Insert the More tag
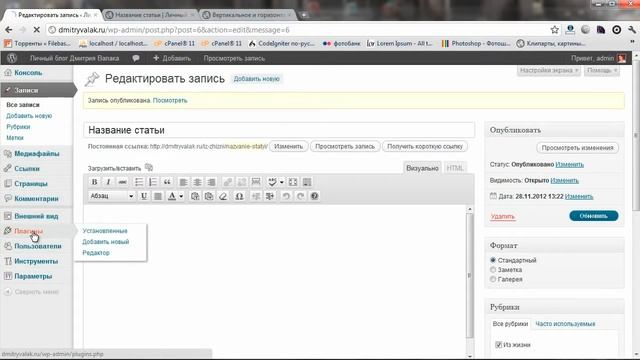The image size is (640, 360). [256, 182]
